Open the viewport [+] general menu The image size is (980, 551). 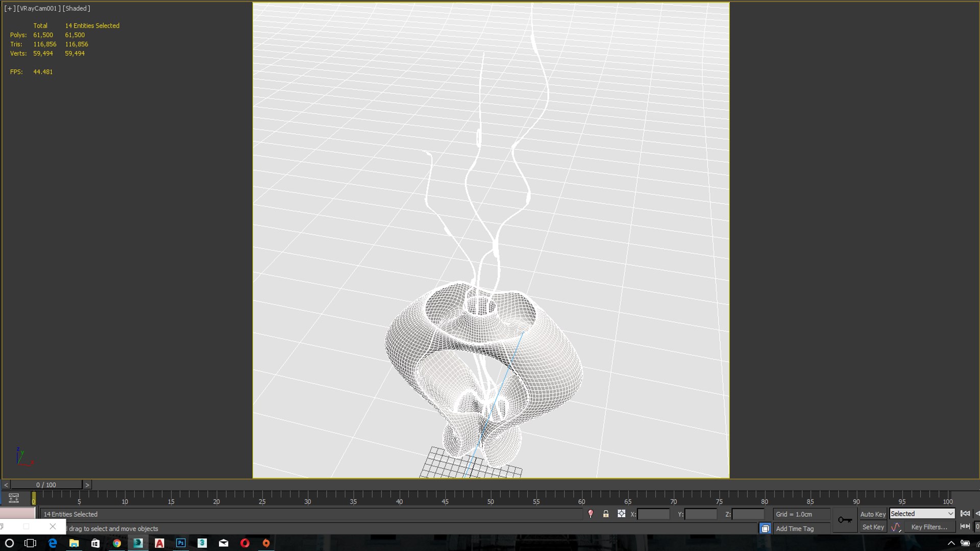point(10,9)
